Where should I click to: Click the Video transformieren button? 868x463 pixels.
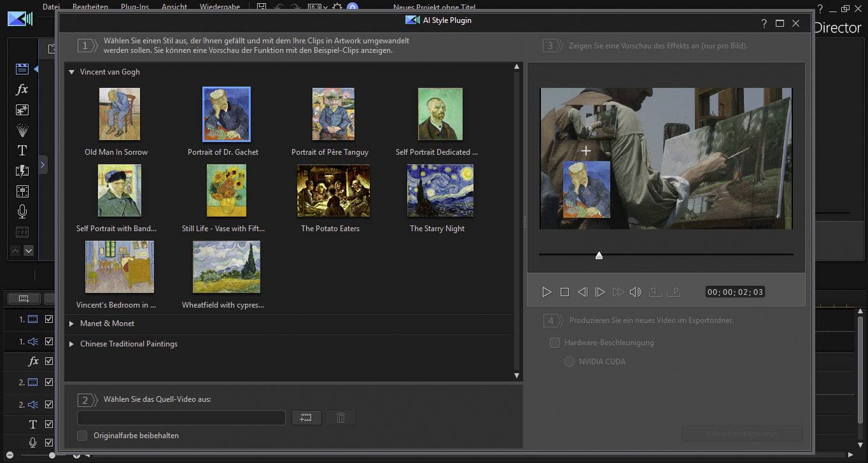coord(741,433)
